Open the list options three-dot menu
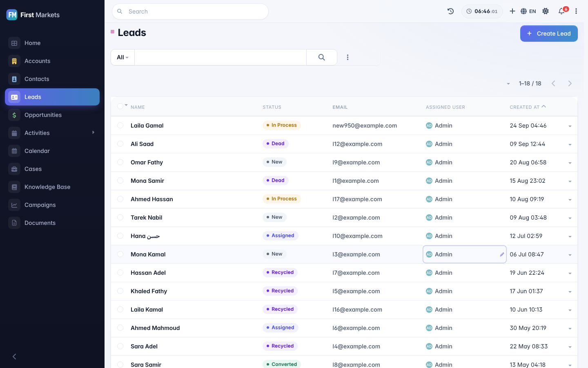Viewport: 588px width, 368px height. coord(347,57)
